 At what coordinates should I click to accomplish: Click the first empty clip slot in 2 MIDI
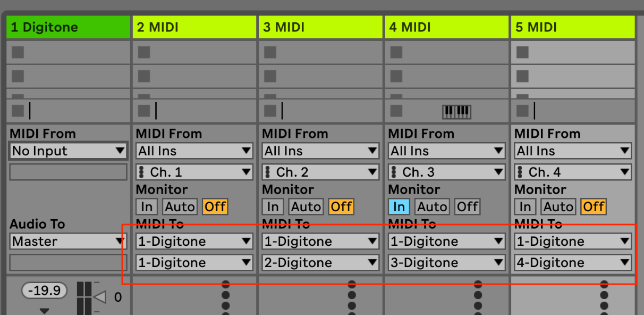coord(194,52)
